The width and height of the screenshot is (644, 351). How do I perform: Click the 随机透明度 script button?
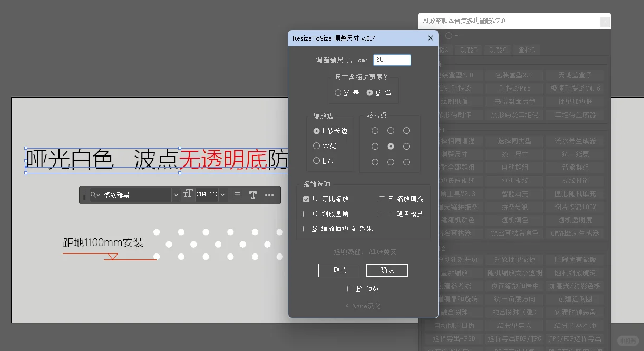click(x=574, y=220)
